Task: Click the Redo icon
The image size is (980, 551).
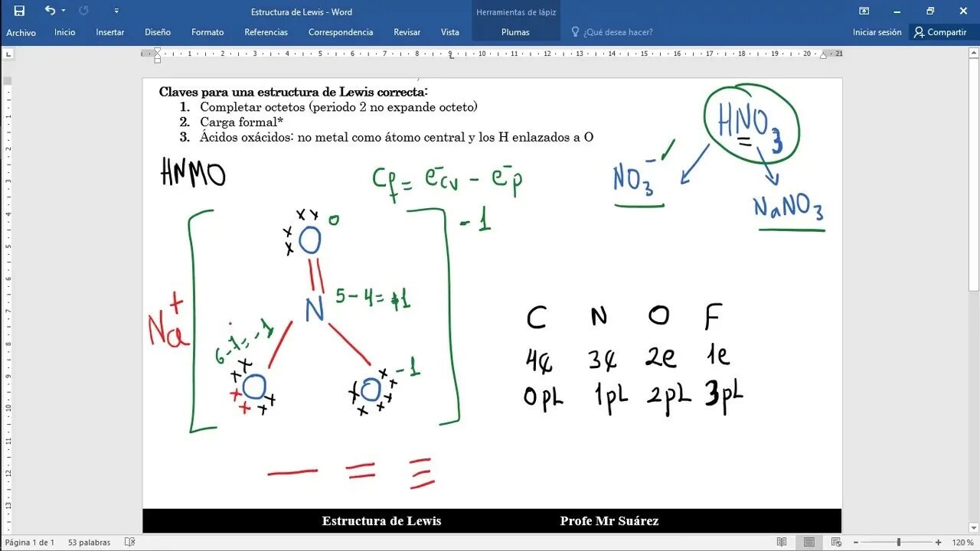Action: point(83,11)
